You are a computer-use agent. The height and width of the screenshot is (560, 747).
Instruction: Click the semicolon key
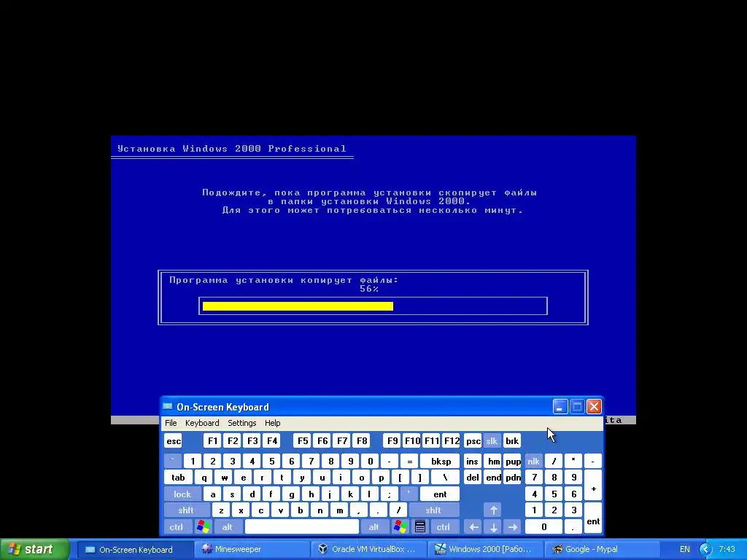(x=390, y=494)
